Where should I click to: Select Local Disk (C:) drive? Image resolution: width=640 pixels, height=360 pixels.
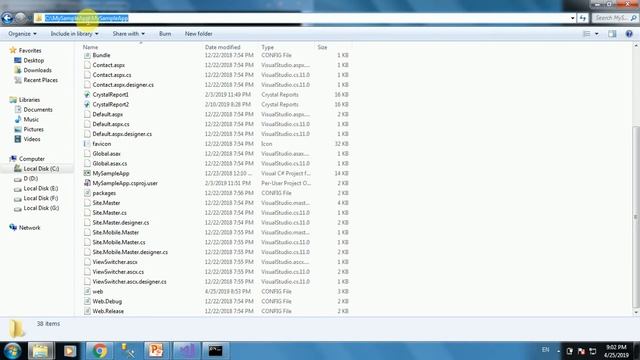coord(41,169)
